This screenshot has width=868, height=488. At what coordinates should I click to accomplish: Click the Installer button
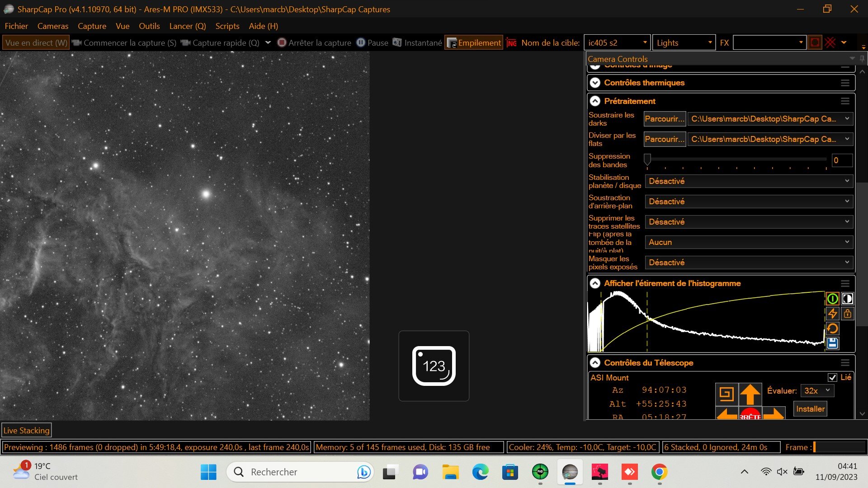coord(810,409)
